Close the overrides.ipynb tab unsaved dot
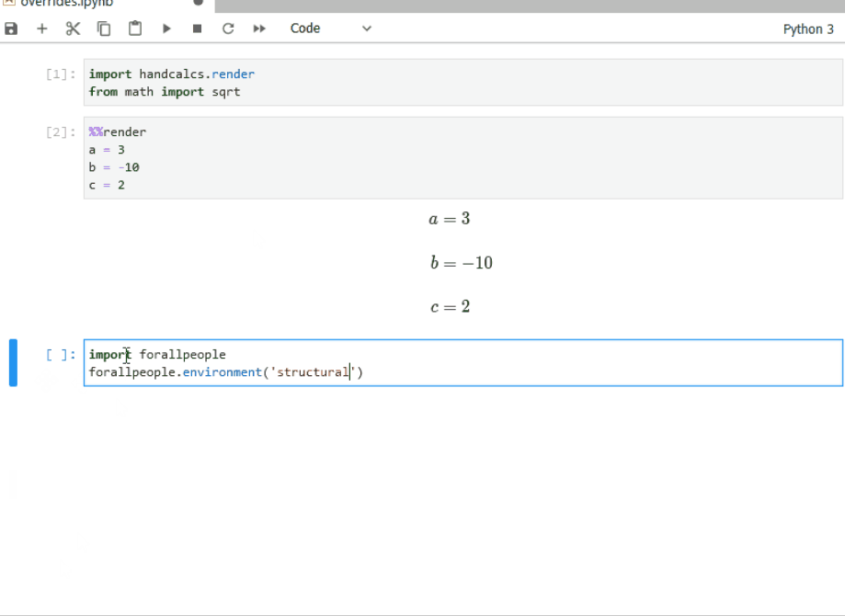845x616 pixels. (x=199, y=2)
